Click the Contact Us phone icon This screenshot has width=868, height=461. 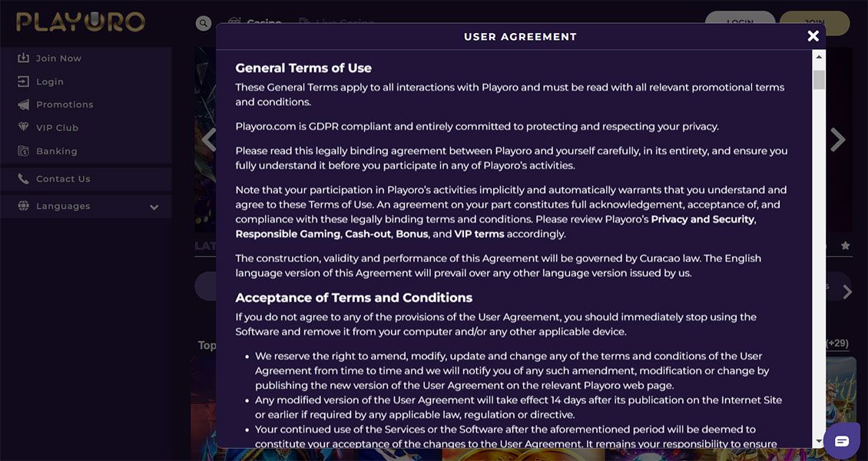pyautogui.click(x=23, y=179)
